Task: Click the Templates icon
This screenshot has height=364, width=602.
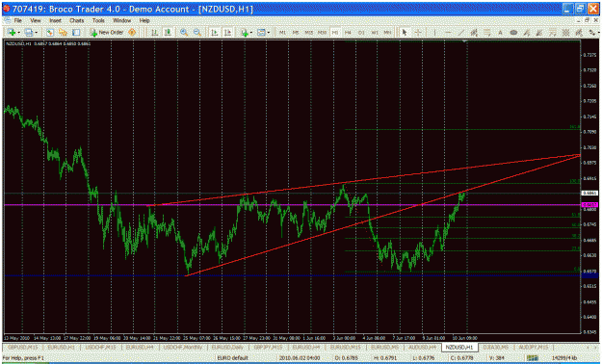Action: coord(261,33)
